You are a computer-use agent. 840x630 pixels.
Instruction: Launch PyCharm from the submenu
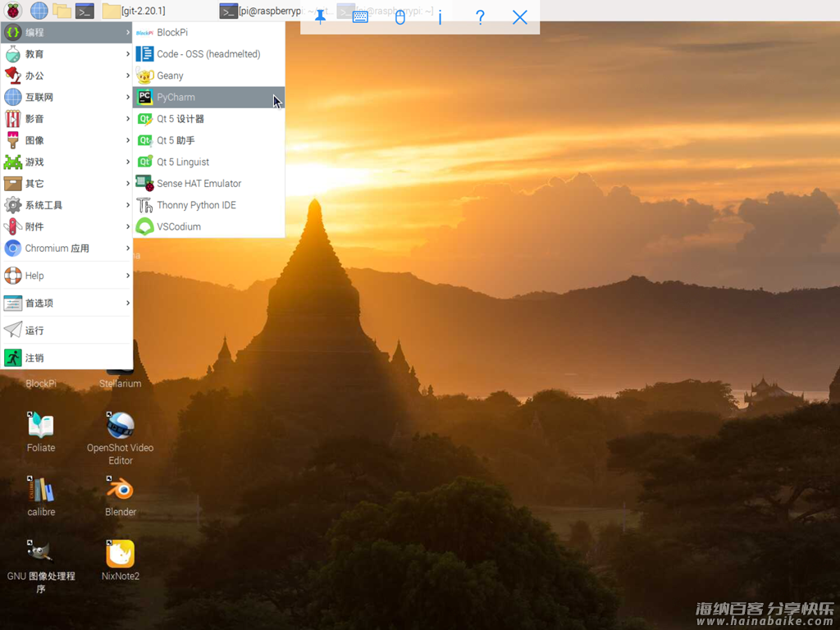click(x=209, y=97)
